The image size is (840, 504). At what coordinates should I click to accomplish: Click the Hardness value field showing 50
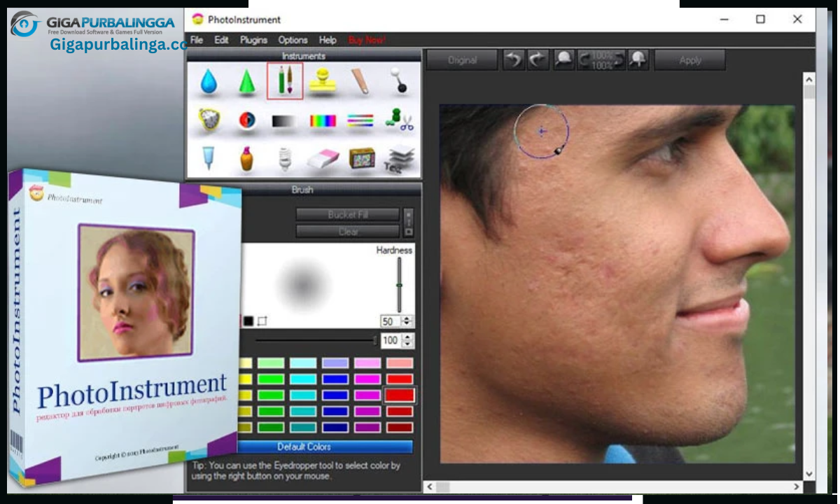(x=390, y=321)
